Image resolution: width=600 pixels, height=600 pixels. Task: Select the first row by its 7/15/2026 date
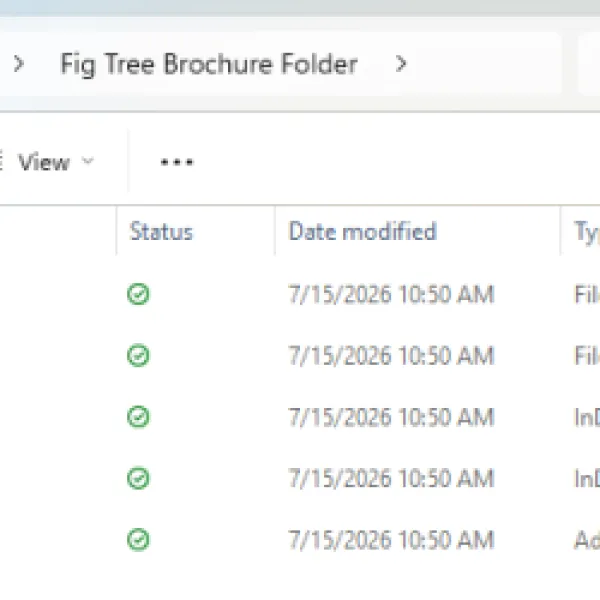[391, 294]
